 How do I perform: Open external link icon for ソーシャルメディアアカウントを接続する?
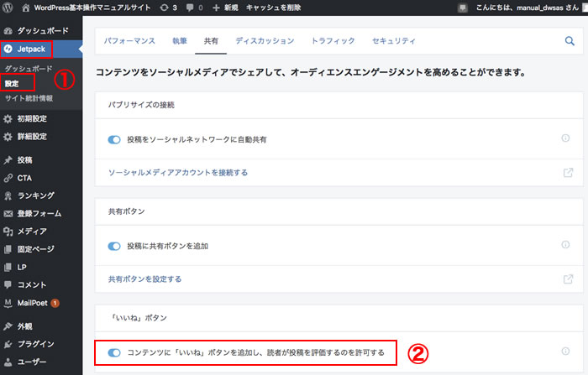pos(568,173)
